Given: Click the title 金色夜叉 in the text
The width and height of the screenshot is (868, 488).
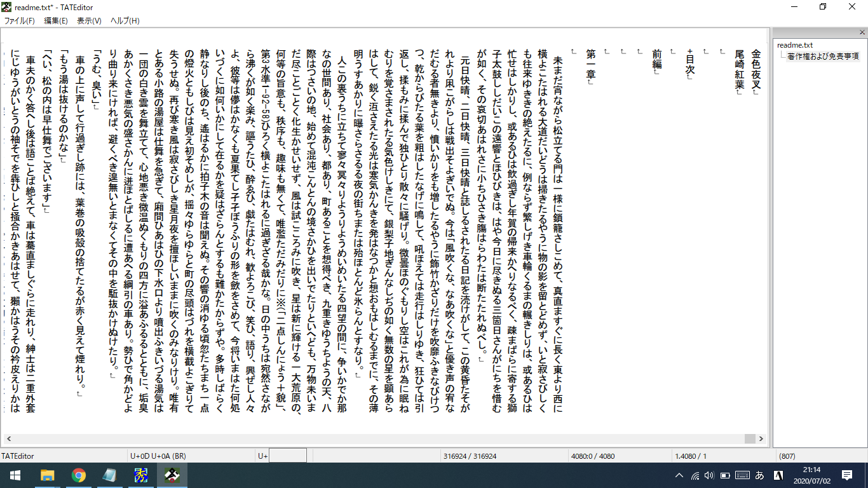Looking at the screenshot, I should point(756,69).
